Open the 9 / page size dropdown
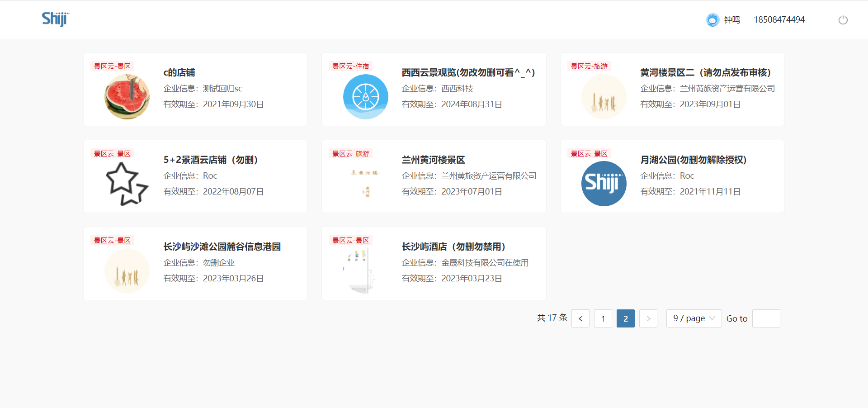868x408 pixels. pyautogui.click(x=694, y=318)
